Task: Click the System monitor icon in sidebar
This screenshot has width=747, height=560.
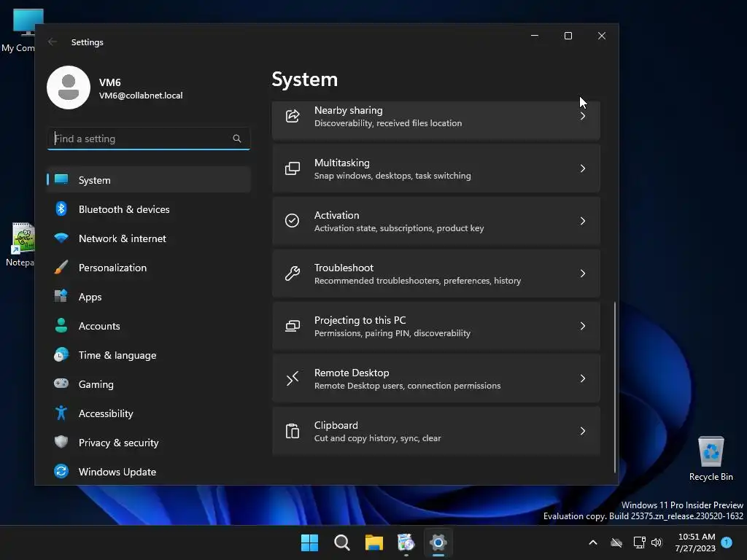Action: point(61,179)
